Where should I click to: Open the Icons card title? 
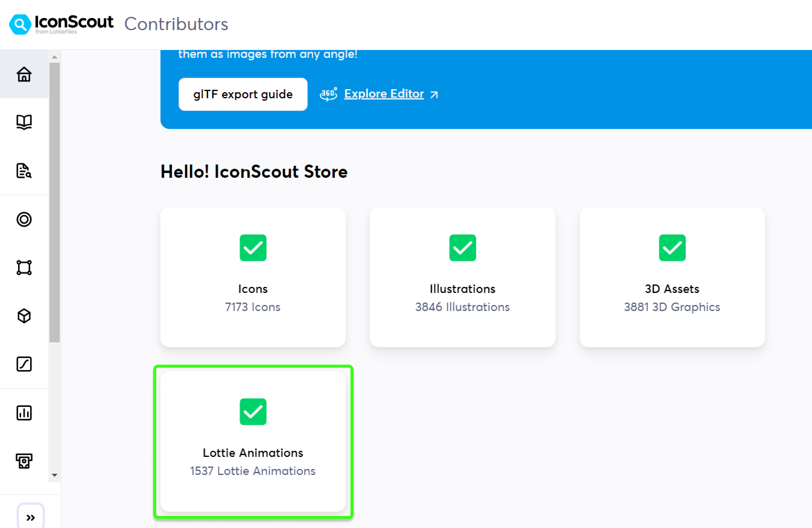click(x=253, y=289)
